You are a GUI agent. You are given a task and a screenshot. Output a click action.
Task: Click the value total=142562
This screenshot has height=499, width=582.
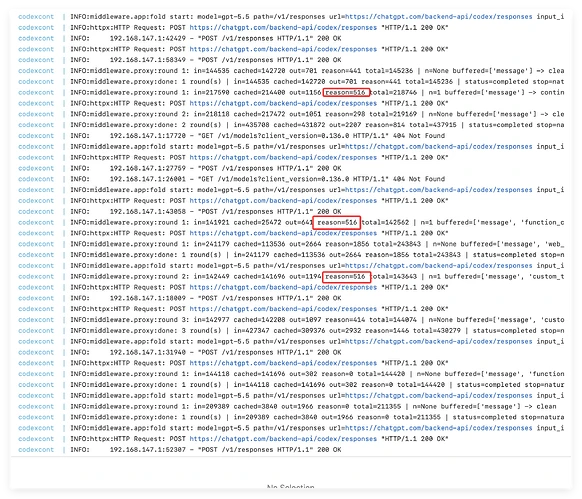pyautogui.click(x=385, y=222)
